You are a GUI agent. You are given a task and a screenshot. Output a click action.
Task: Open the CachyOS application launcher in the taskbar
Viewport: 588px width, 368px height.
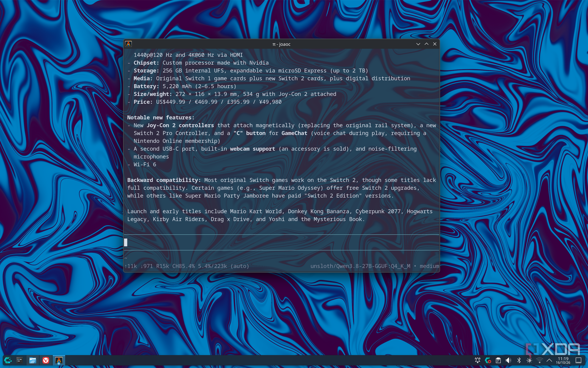pos(8,360)
